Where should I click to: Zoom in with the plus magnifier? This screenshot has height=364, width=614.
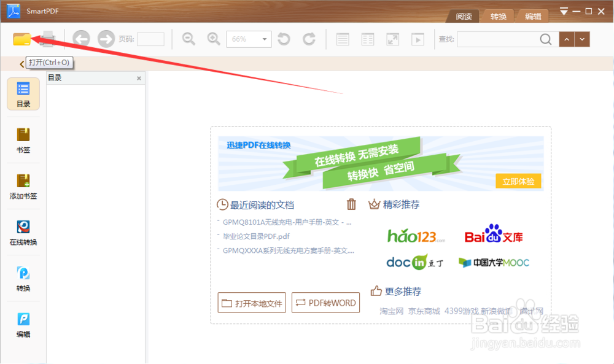[x=214, y=39]
